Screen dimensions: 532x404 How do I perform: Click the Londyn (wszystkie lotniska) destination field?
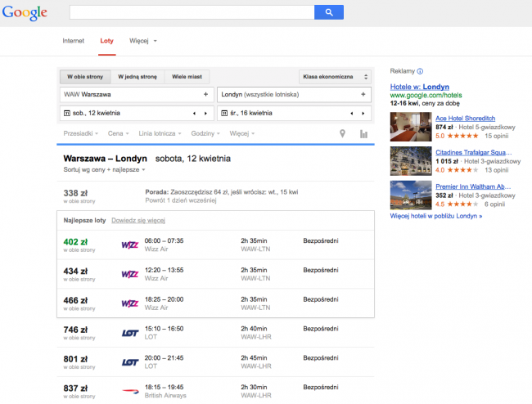click(x=294, y=94)
